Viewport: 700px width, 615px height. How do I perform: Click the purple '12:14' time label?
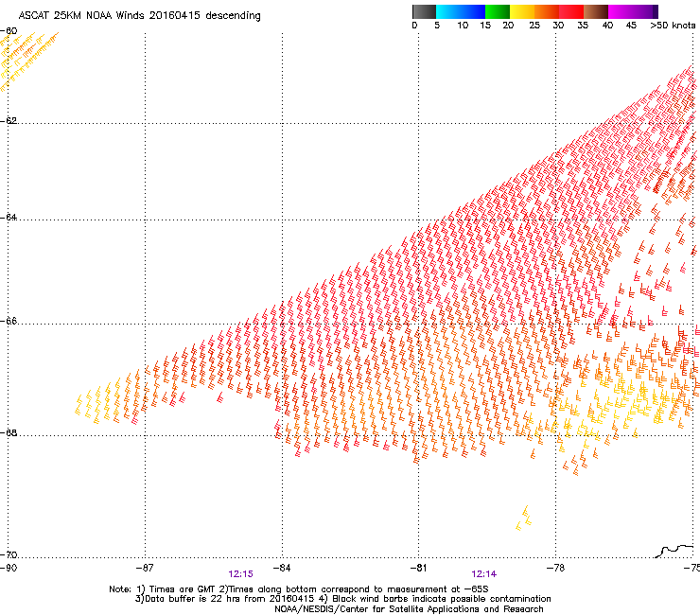484,574
